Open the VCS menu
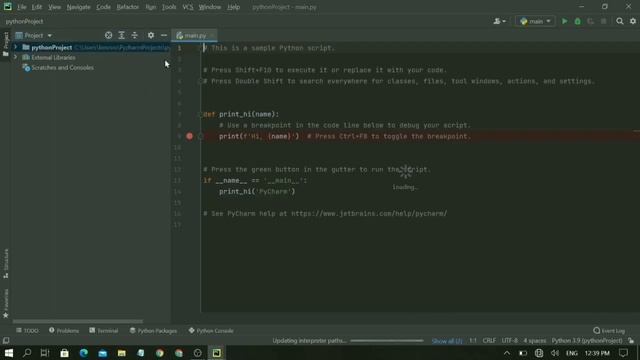The image size is (640, 360). pyautogui.click(x=188, y=7)
